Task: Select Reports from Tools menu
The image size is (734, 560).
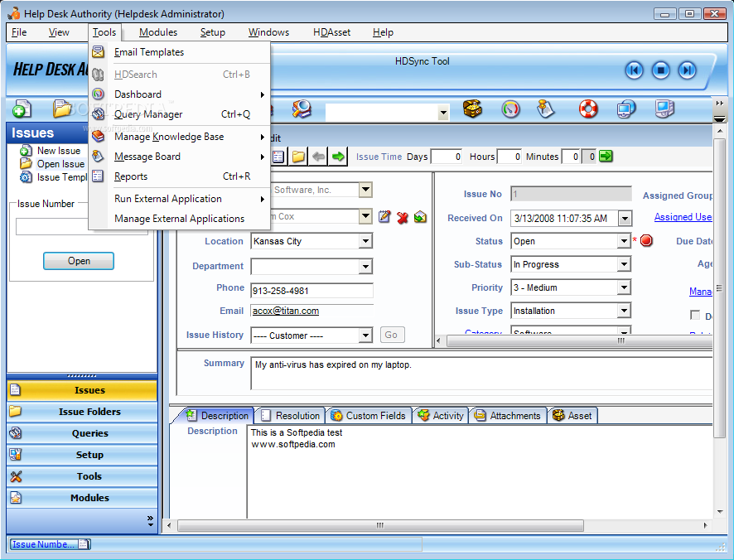Action: click(179, 176)
